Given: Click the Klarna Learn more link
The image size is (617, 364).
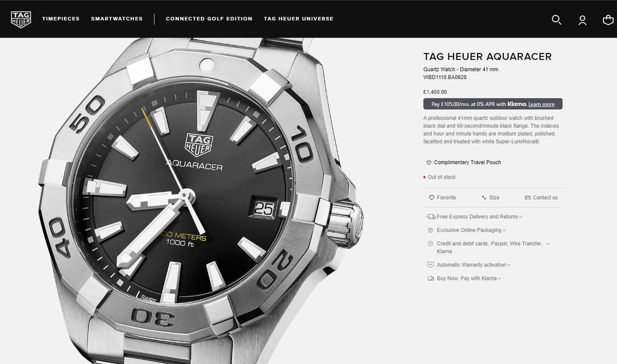Looking at the screenshot, I should [541, 104].
